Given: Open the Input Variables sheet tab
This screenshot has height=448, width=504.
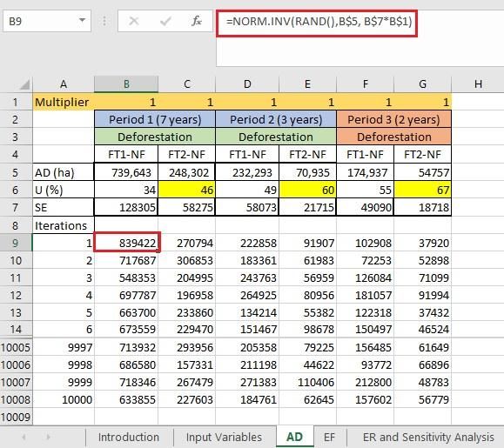Looking at the screenshot, I should (224, 437).
